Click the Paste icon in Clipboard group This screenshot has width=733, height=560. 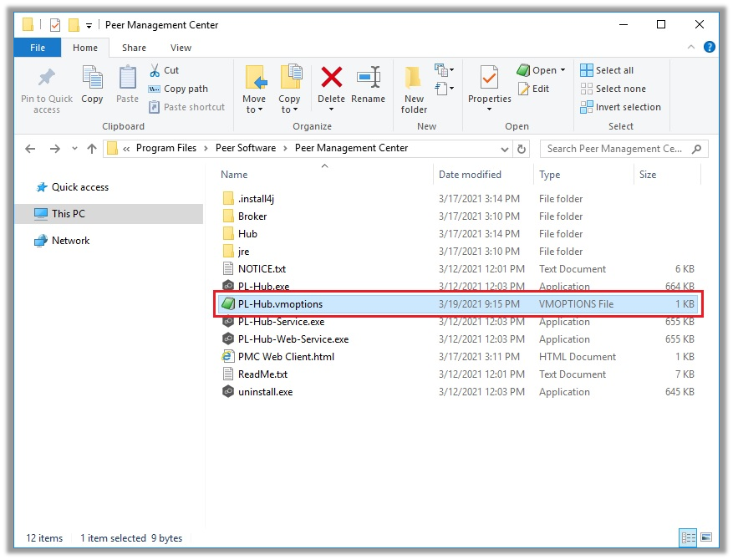pyautogui.click(x=126, y=88)
